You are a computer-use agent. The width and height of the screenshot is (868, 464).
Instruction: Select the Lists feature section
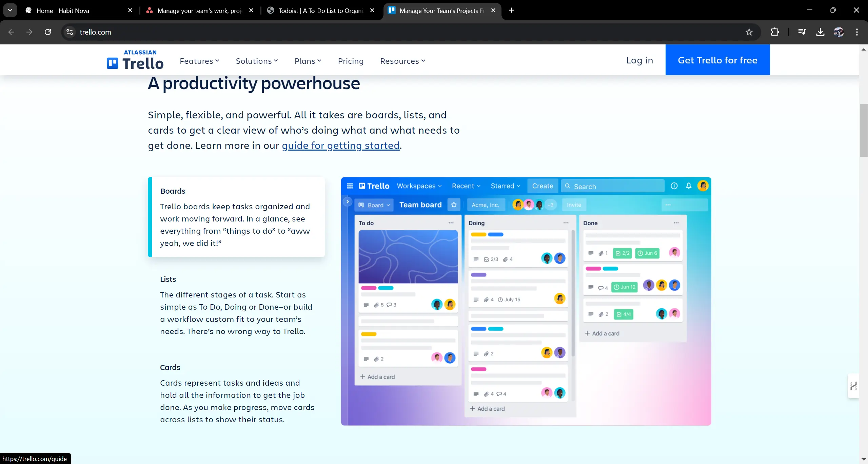(236, 305)
